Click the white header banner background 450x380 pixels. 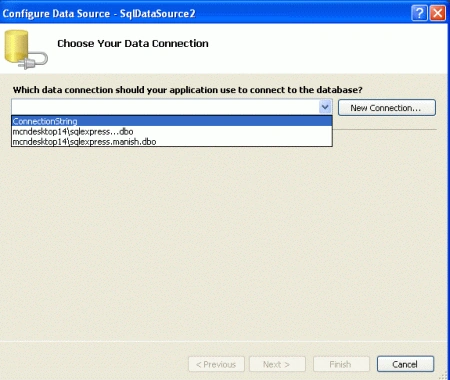coord(300,50)
